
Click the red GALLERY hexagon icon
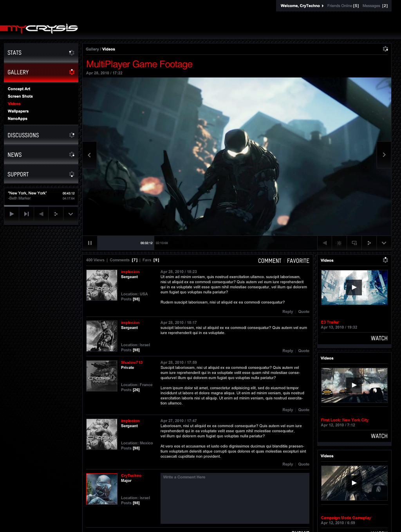pos(72,72)
